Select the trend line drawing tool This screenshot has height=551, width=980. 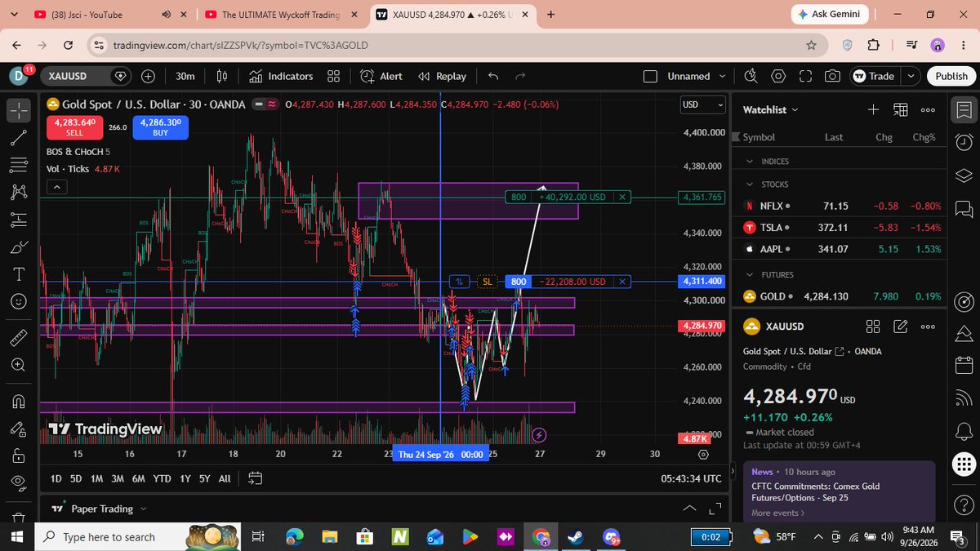(19, 137)
